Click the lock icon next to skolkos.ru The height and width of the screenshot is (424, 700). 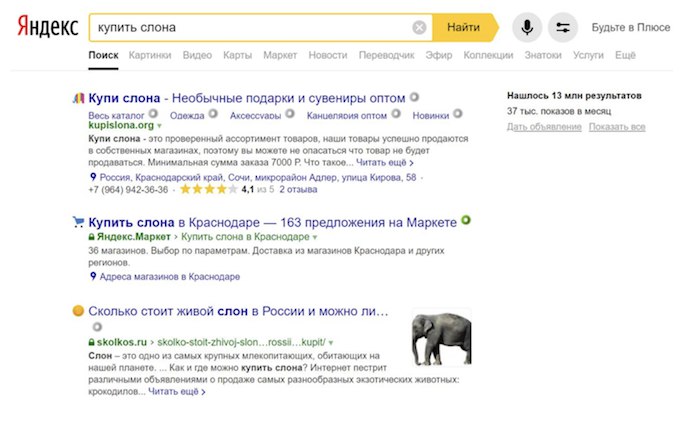click(x=92, y=343)
